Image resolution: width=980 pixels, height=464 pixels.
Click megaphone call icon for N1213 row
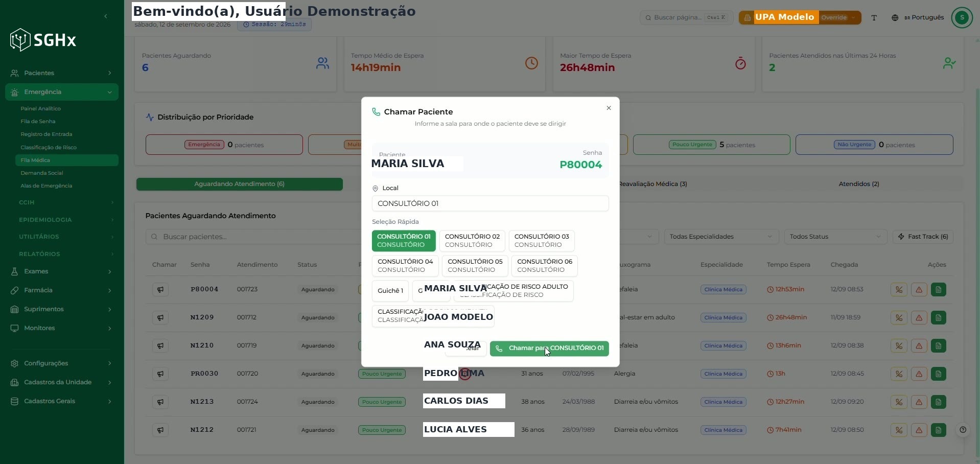pyautogui.click(x=160, y=402)
